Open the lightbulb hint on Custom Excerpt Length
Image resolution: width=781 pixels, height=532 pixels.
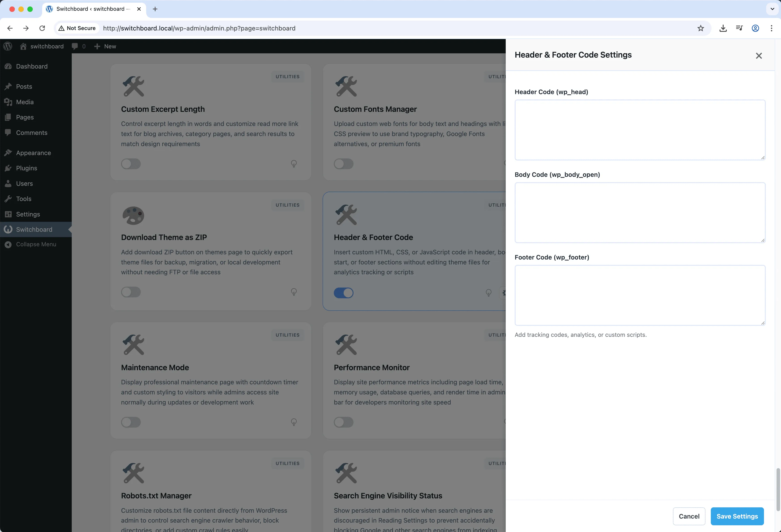pyautogui.click(x=294, y=164)
